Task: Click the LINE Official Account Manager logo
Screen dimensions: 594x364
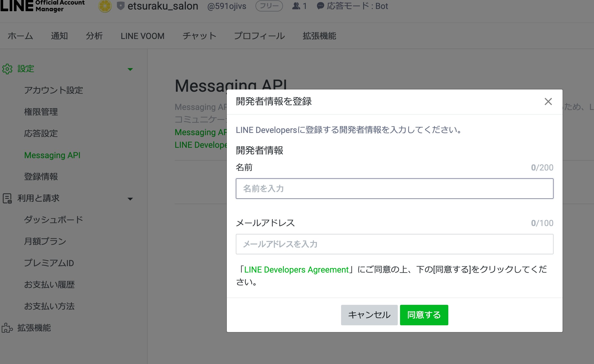Action: 42,6
